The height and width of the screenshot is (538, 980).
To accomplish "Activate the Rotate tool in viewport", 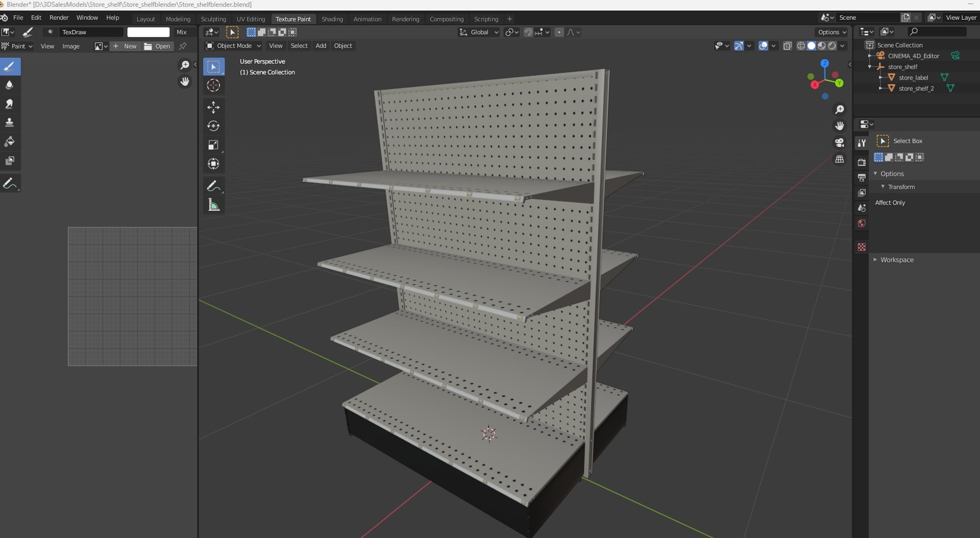I will [x=213, y=126].
